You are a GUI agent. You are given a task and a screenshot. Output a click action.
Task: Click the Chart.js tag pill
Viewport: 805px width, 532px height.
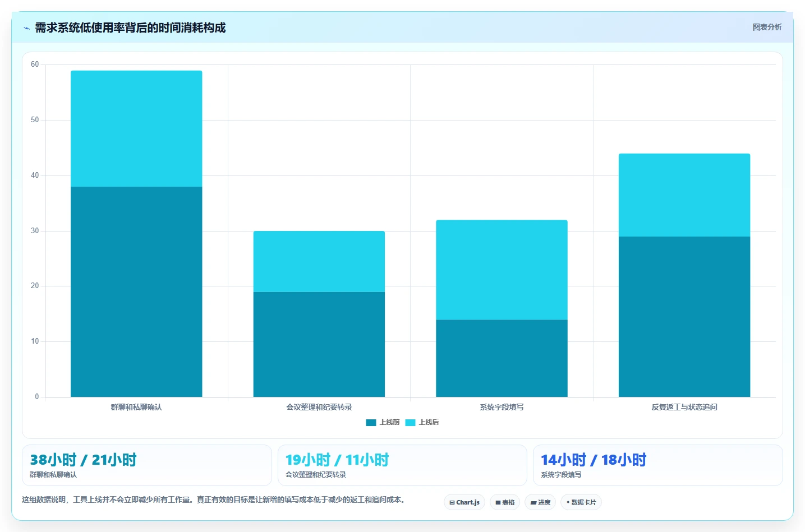point(464,502)
